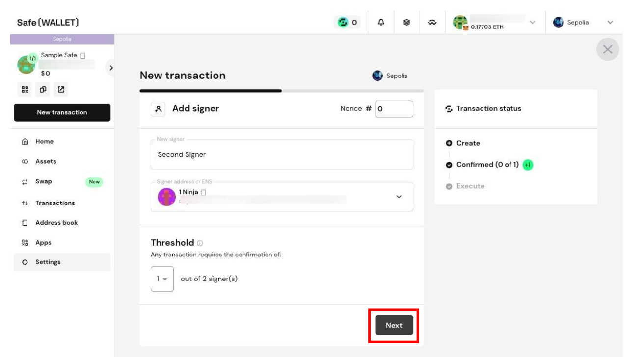This screenshot has height=357, width=644.
Task: Open the Sepolia network selector
Action: [583, 23]
